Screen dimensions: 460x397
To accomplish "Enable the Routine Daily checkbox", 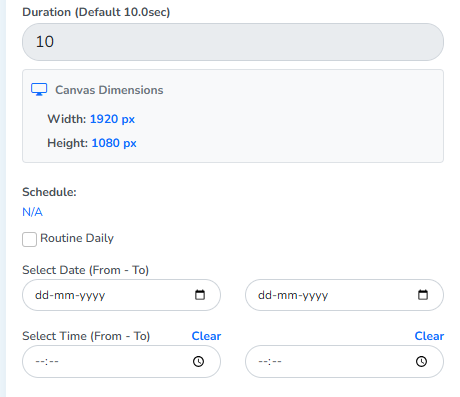I will click(x=29, y=239).
